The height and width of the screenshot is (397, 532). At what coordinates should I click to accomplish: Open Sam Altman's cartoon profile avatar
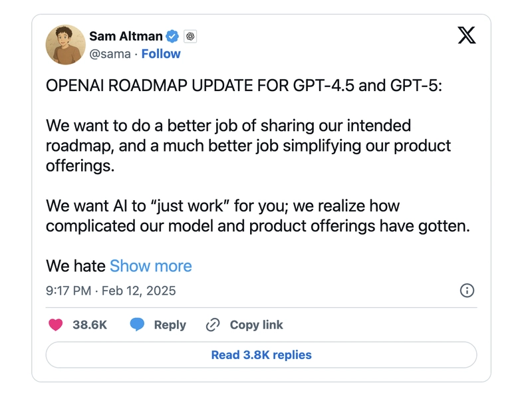pyautogui.click(x=65, y=45)
